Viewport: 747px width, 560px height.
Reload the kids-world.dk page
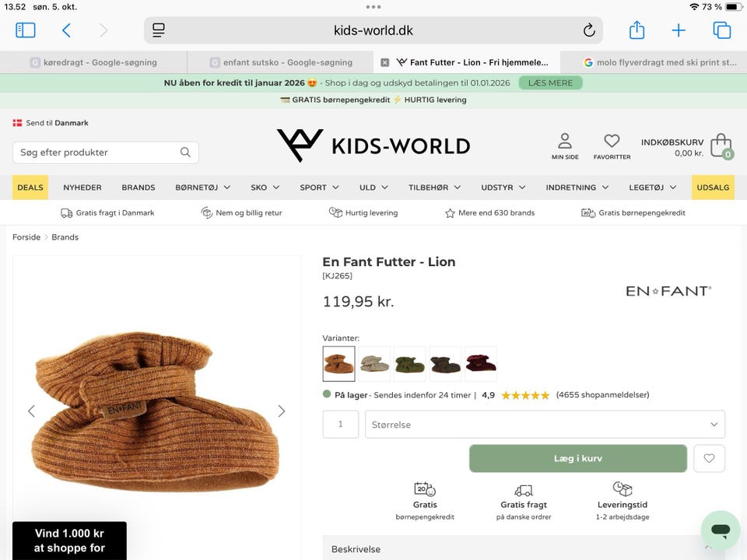(589, 30)
